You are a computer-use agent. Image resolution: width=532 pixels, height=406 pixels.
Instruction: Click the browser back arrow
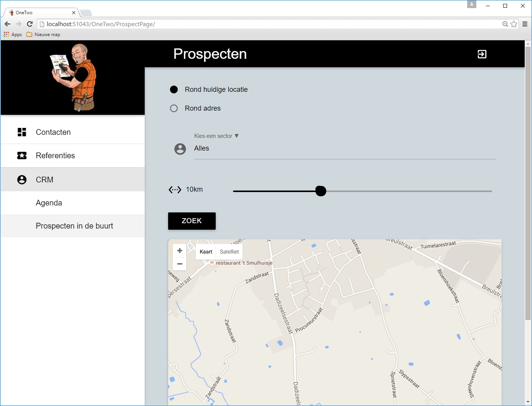7,24
